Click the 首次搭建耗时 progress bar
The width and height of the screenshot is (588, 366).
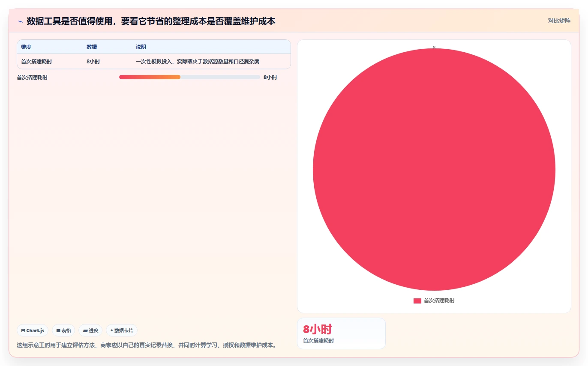pos(189,77)
